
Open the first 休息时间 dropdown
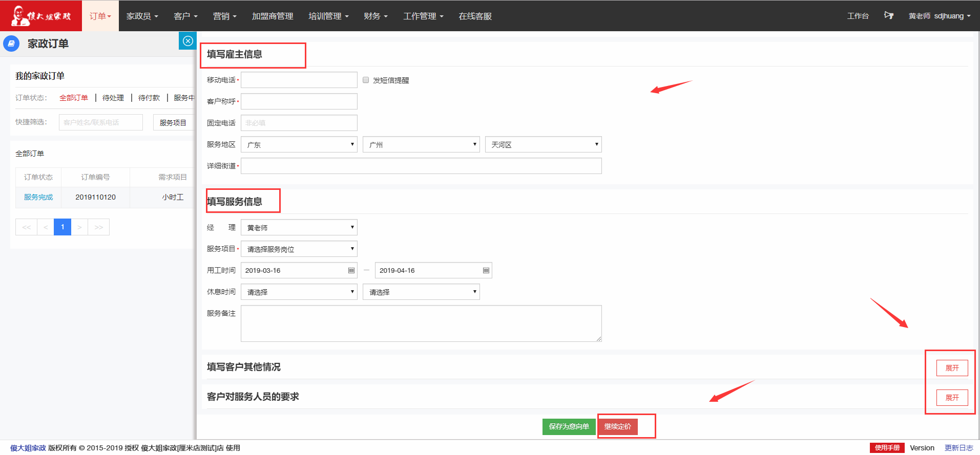[299, 292]
